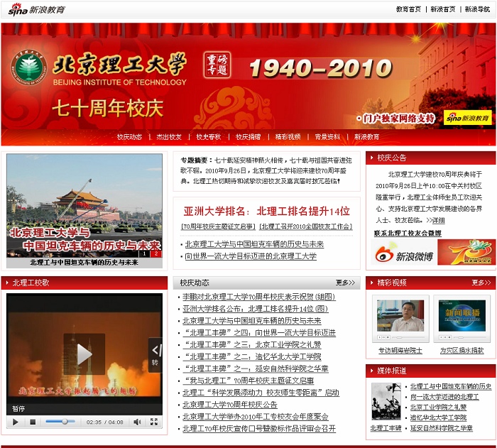Image resolution: width=497 pixels, height=448 pixels.
Task: Open the 详细 link in 校庆公告
Action: point(439,220)
